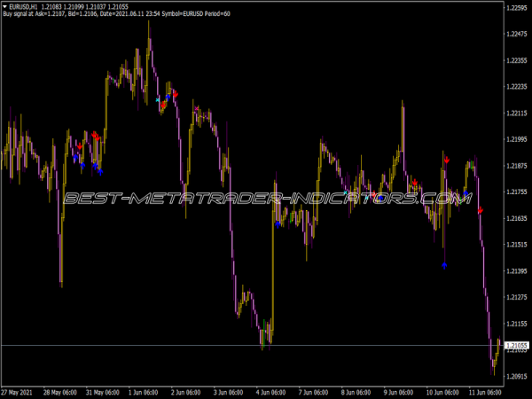Screen dimensions: 532x399
Task: Click the 1.22595 price axis label
Action: pyautogui.click(x=515, y=8)
